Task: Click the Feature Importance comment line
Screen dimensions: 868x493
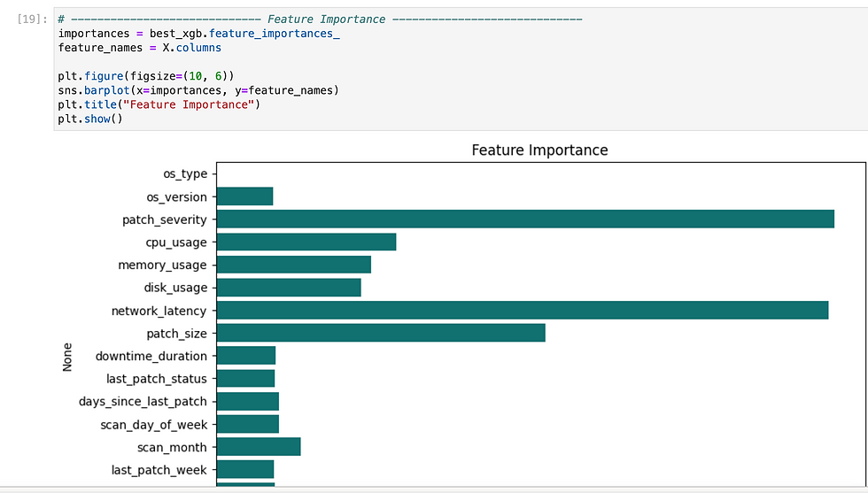Action: tap(320, 19)
